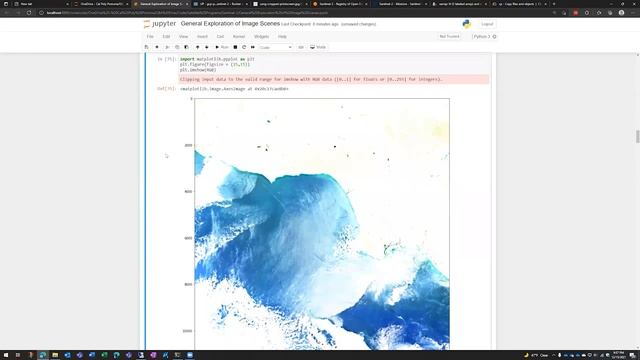Interrupt the kernel with the stop icon
This screenshot has height=360, width=640.
coord(235,47)
